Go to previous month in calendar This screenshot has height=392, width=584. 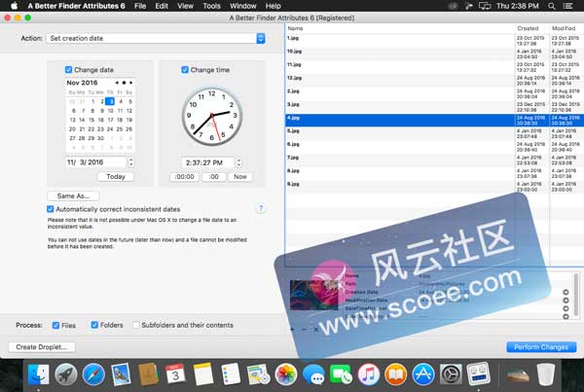[x=117, y=83]
